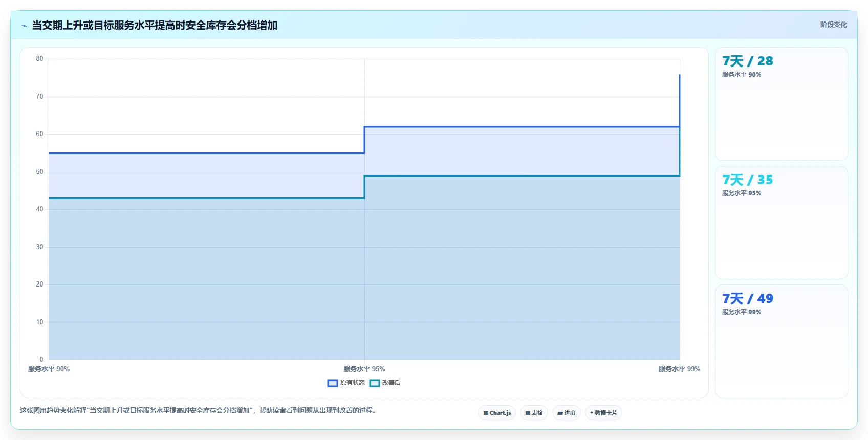This screenshot has height=440, width=868.
Task: Open the 7天 / 28 data card
Action: click(x=782, y=104)
